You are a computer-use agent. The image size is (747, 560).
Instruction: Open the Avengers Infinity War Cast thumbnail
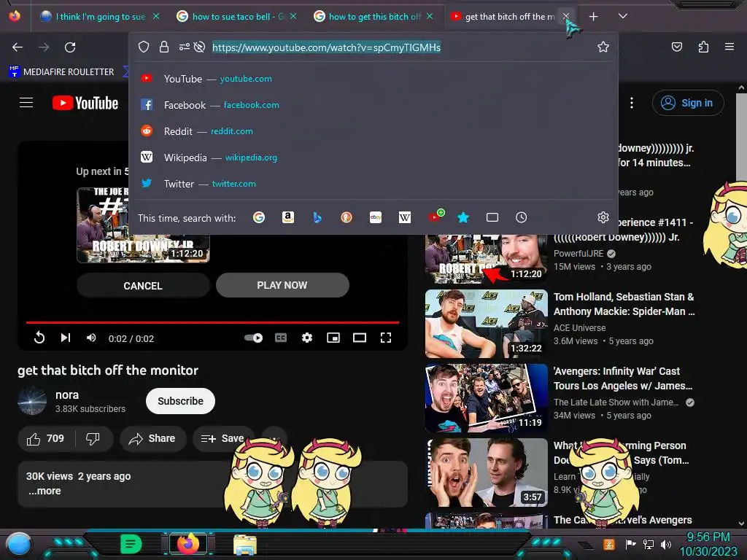487,398
